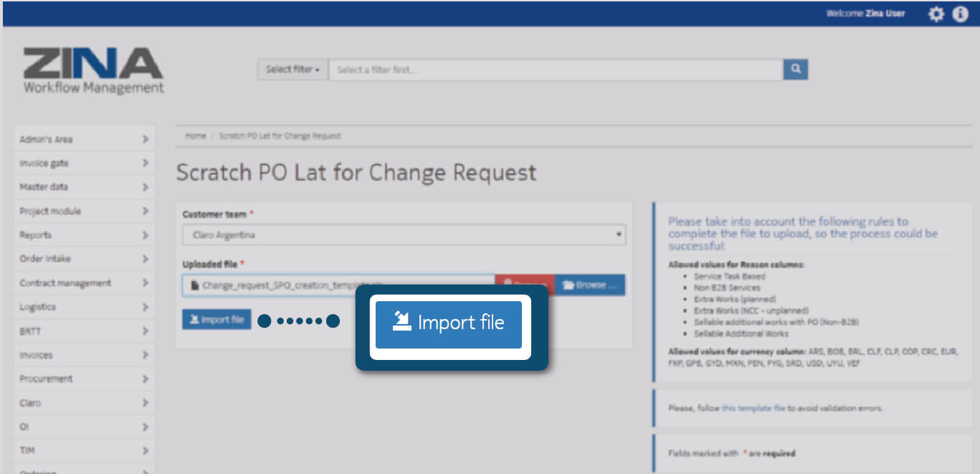This screenshot has height=474, width=980.
Task: Expand Master data chevron arrow
Action: pos(146,187)
